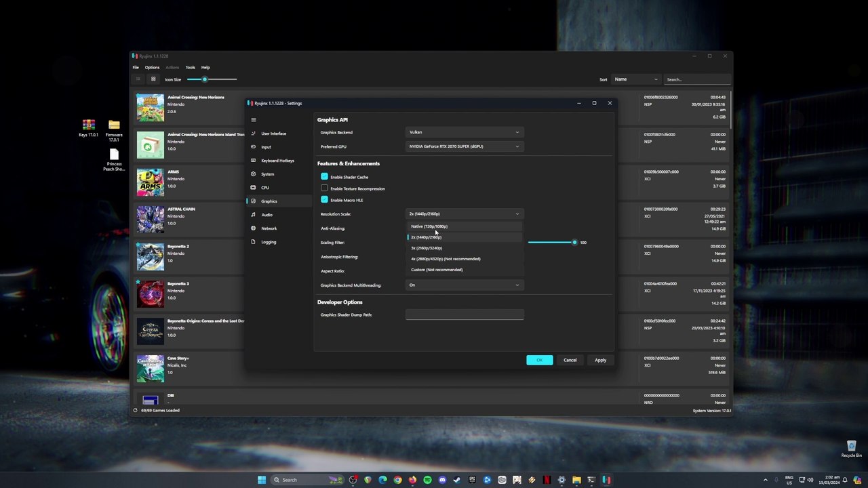Go to the System settings section
Viewport: 868px width, 488px height.
click(267, 174)
